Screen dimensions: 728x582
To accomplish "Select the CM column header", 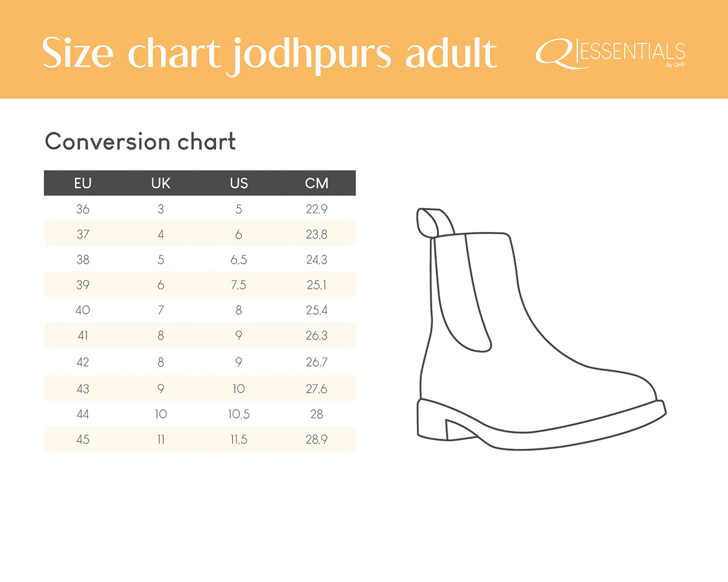I will coord(317,183).
